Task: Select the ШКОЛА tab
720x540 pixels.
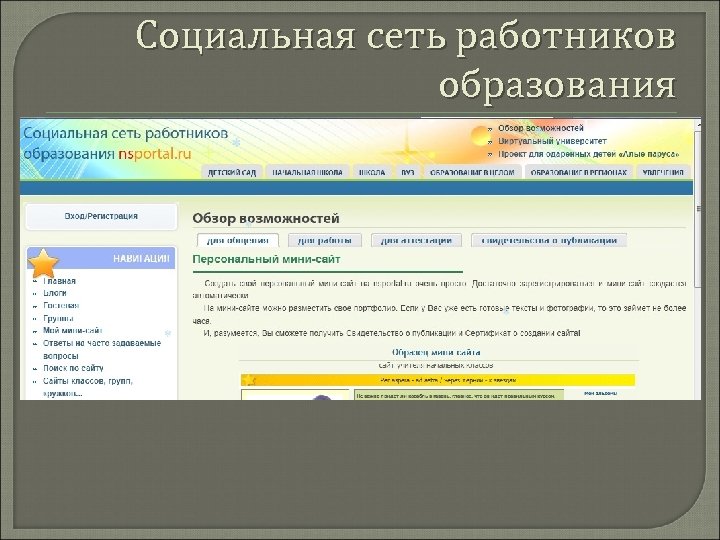Action: point(372,172)
